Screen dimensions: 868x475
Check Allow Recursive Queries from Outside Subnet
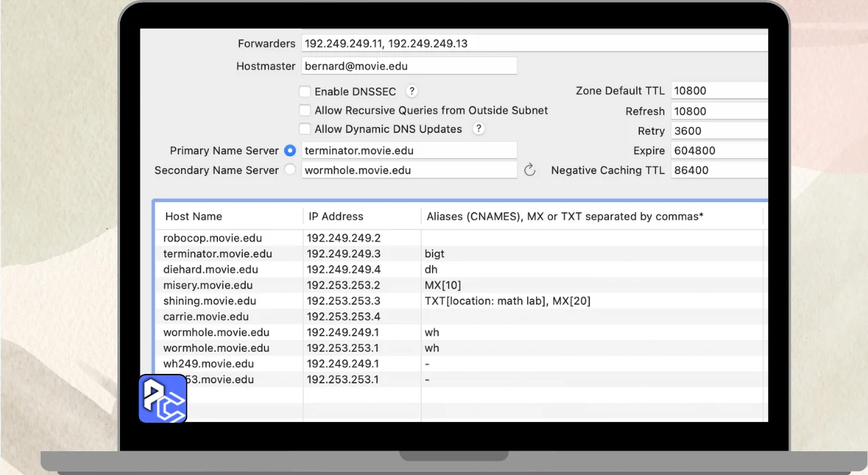pyautogui.click(x=305, y=111)
